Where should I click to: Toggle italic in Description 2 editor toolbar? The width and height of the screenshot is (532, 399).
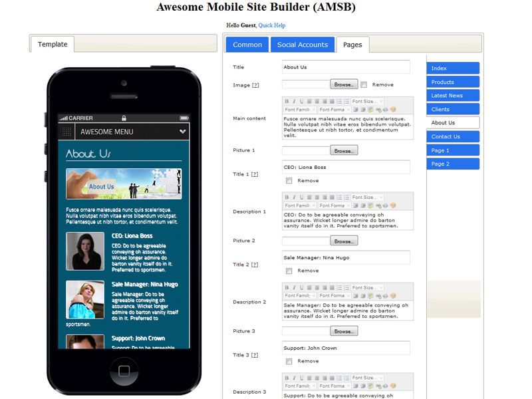(x=294, y=287)
